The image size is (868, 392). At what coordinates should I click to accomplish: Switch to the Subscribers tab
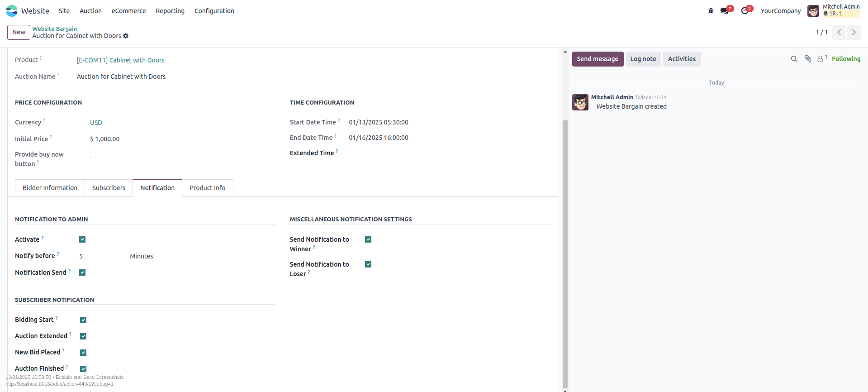pyautogui.click(x=109, y=188)
